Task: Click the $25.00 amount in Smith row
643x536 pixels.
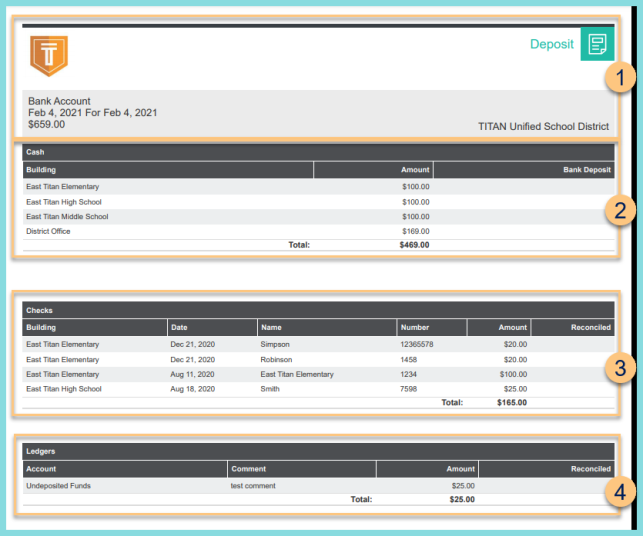Action: coord(515,389)
